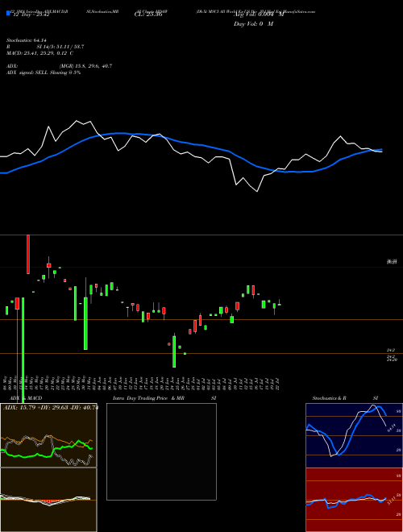This screenshot has width=403, height=532.
Task: Click the ADX sub-chart with the green line
Action: point(48,435)
